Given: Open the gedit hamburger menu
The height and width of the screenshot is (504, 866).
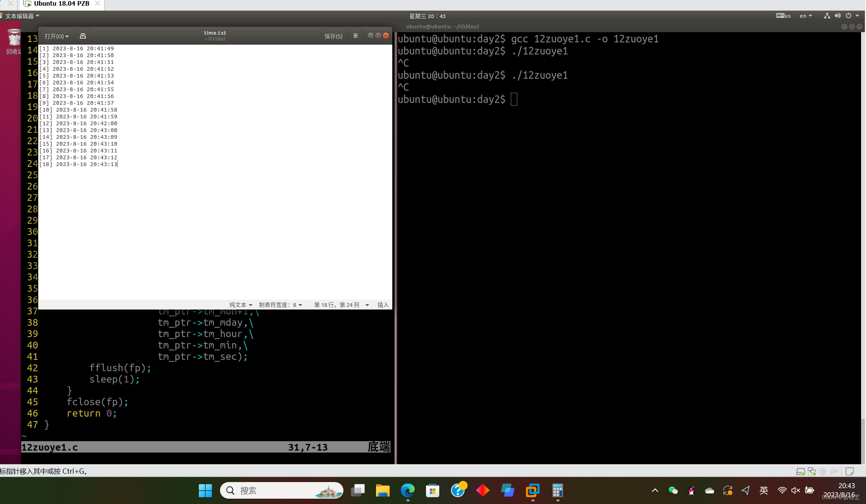Looking at the screenshot, I should pyautogui.click(x=355, y=36).
